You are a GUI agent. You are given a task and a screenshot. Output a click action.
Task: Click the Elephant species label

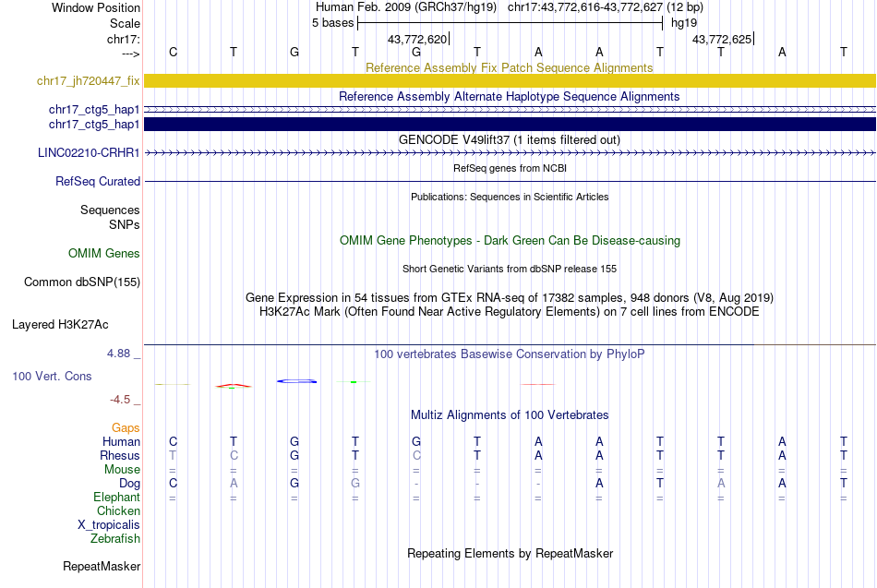coord(116,498)
